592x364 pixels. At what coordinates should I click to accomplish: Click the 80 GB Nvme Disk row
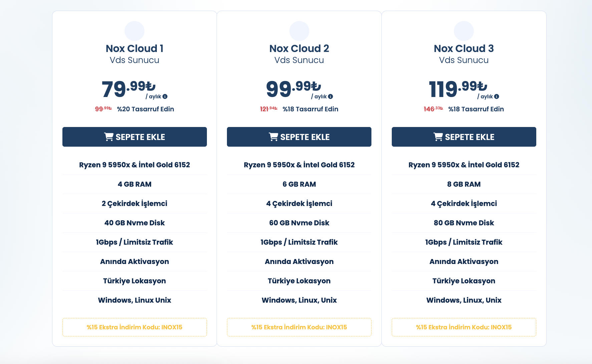pyautogui.click(x=464, y=223)
